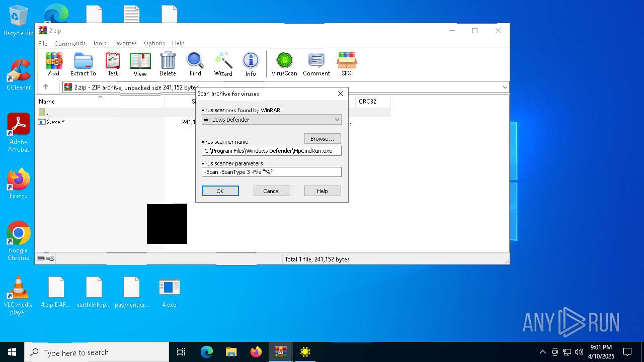The image size is (644, 362).
Task: Go up one folder level arrow
Action: pyautogui.click(x=46, y=87)
